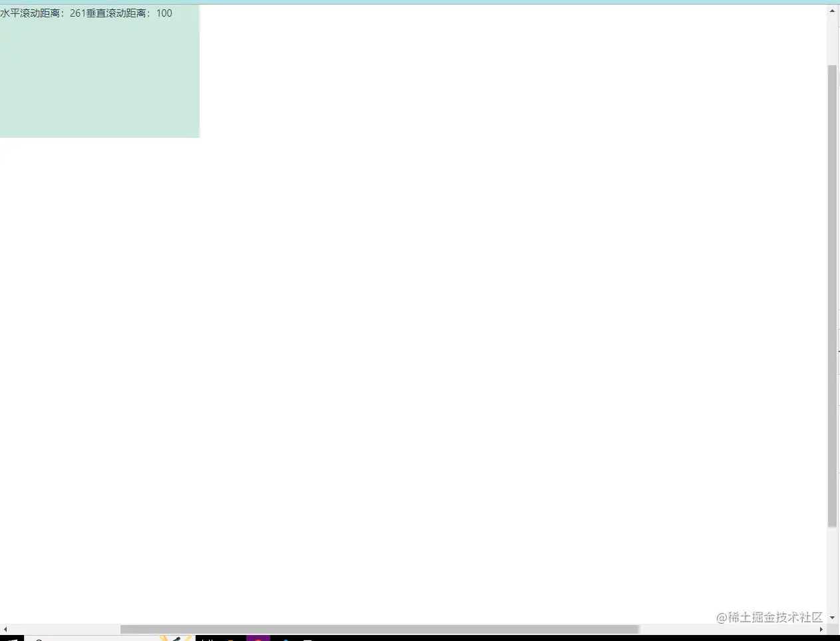This screenshot has height=641, width=840.
Task: Click the horizontal scrollbar left arrow
Action: click(5, 629)
